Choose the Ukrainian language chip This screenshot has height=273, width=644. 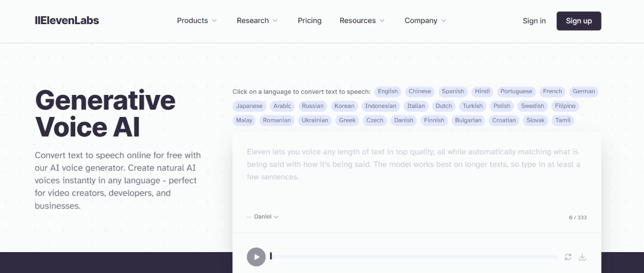(314, 120)
